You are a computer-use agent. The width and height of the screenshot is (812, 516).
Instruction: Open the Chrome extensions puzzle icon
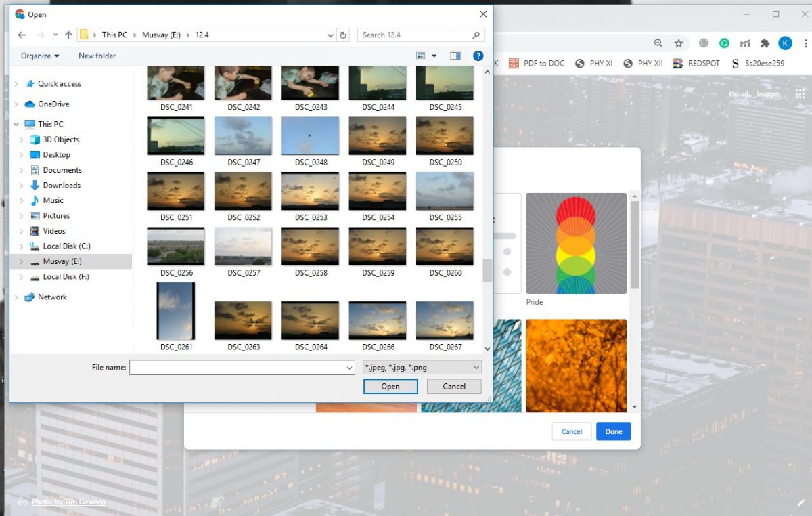[x=765, y=43]
